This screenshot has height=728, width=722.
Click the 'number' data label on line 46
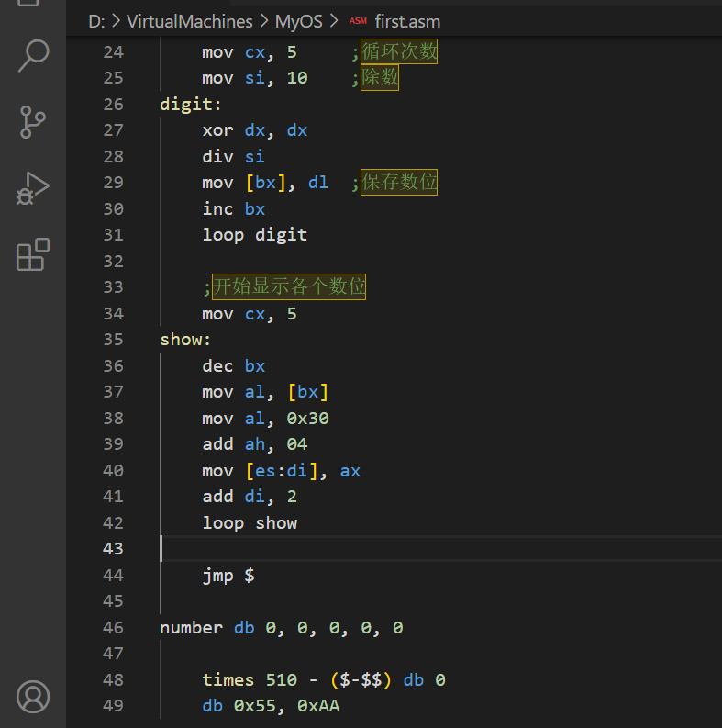click(x=191, y=628)
